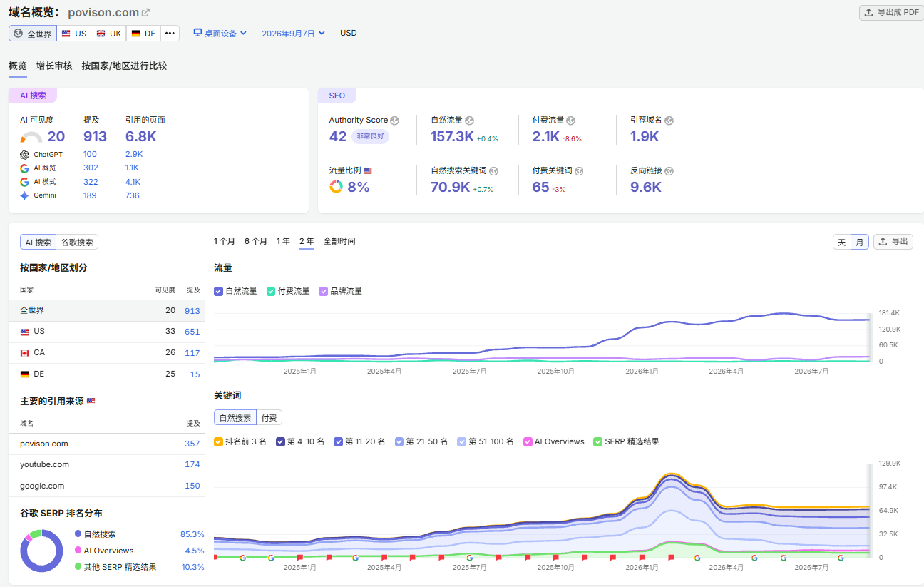
Task: Click info icon next to 付费关键词
Action: [x=579, y=171]
